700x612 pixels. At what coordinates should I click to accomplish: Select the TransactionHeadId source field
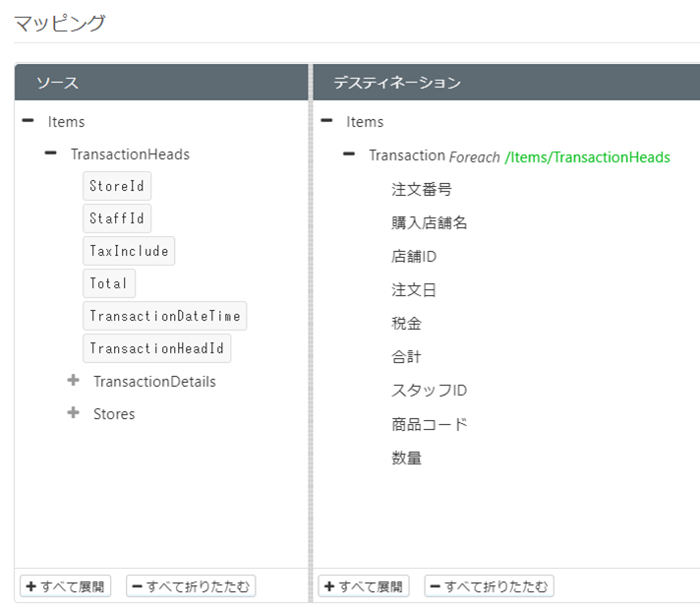tap(156, 348)
